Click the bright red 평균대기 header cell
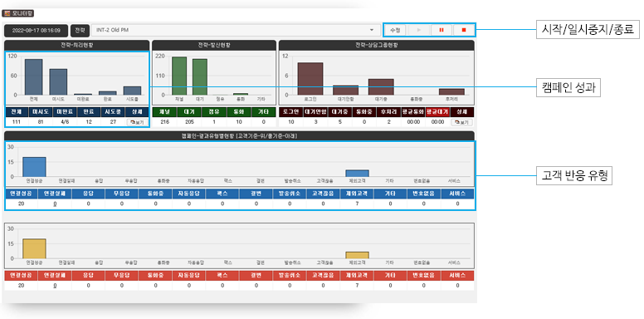 437,112
